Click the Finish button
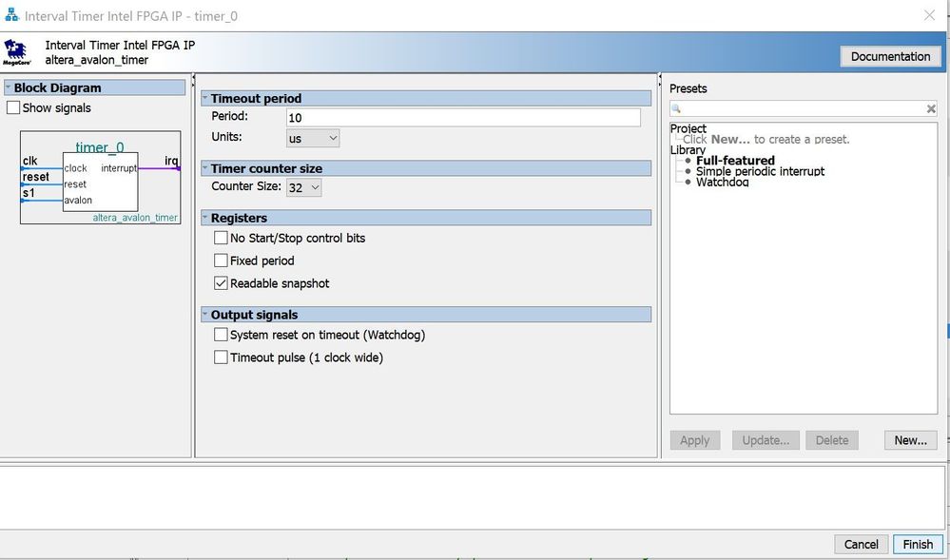Screen dimensions: 950x560 pyautogui.click(x=918, y=544)
